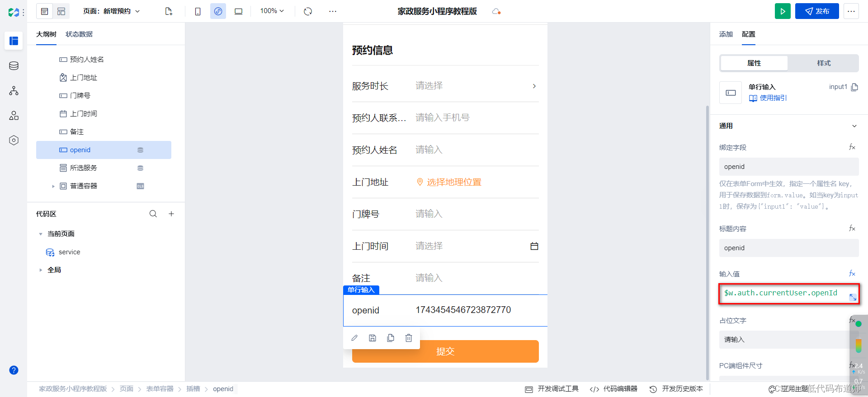Click 表单容器 in the breadcrumb
The height and width of the screenshot is (397, 868).
[160, 389]
